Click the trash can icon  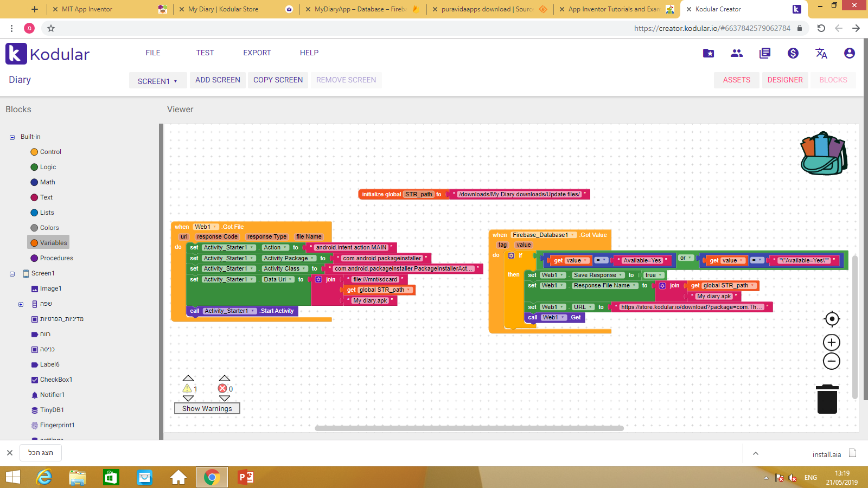click(827, 399)
